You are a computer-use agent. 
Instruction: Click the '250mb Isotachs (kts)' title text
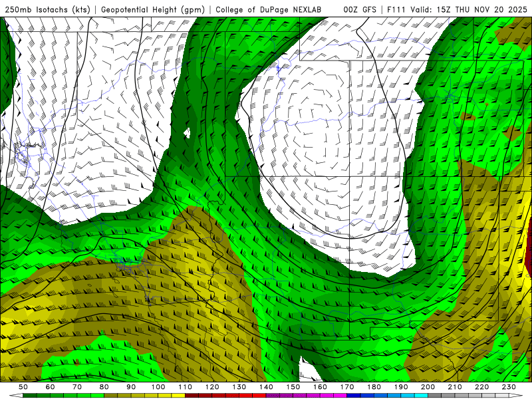tap(48, 10)
